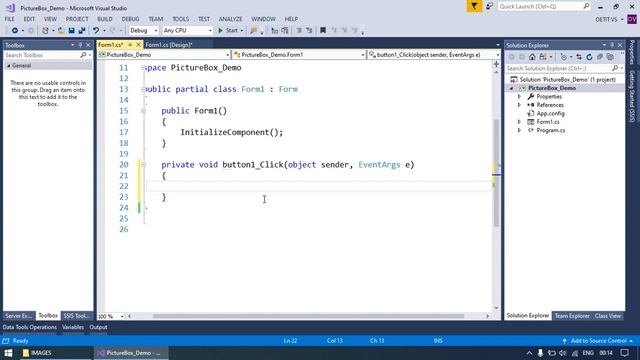Open the BUILD menu
This screenshot has height=360, width=640.
tap(104, 19)
